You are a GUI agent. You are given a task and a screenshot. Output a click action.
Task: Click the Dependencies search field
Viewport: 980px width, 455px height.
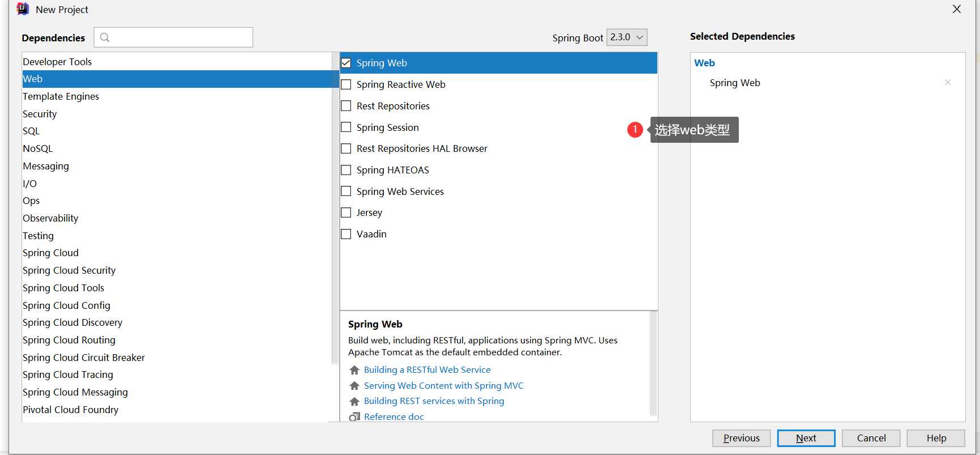coord(173,37)
